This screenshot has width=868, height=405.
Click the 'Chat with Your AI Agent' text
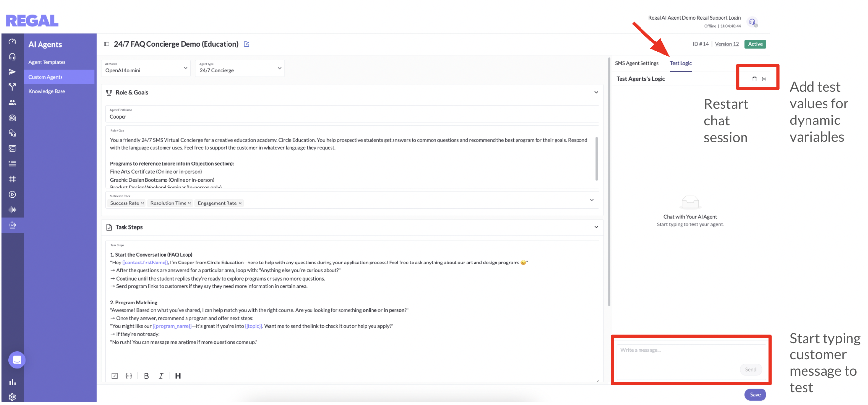[x=690, y=217]
